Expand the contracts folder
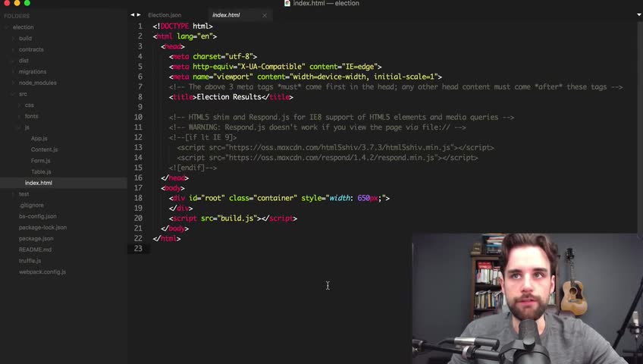The height and width of the screenshot is (364, 643). [13, 49]
